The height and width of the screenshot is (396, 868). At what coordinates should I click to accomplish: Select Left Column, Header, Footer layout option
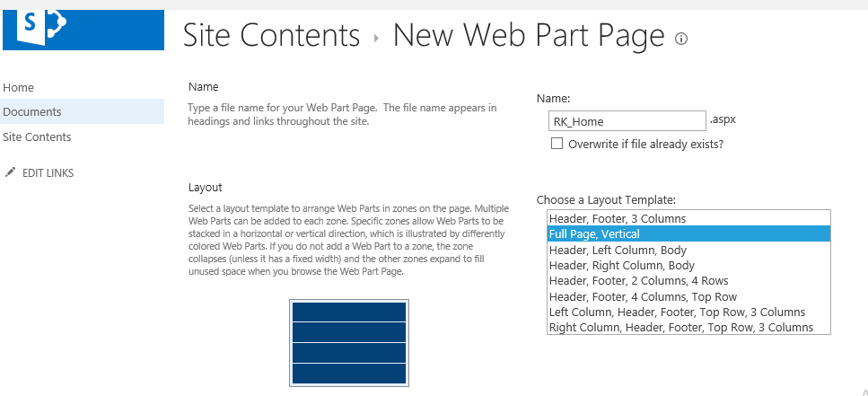pyautogui.click(x=677, y=312)
